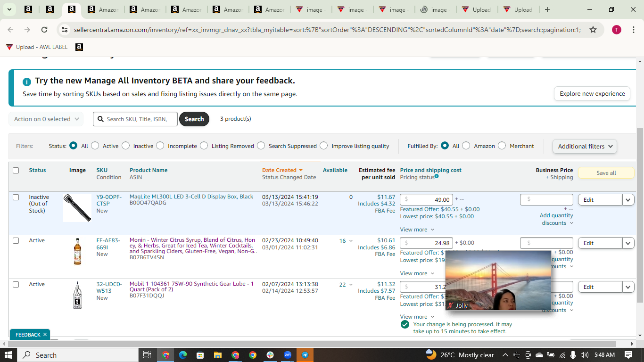Set Fulfilled By to Amazon
Image resolution: width=644 pixels, height=362 pixels.
[466, 146]
